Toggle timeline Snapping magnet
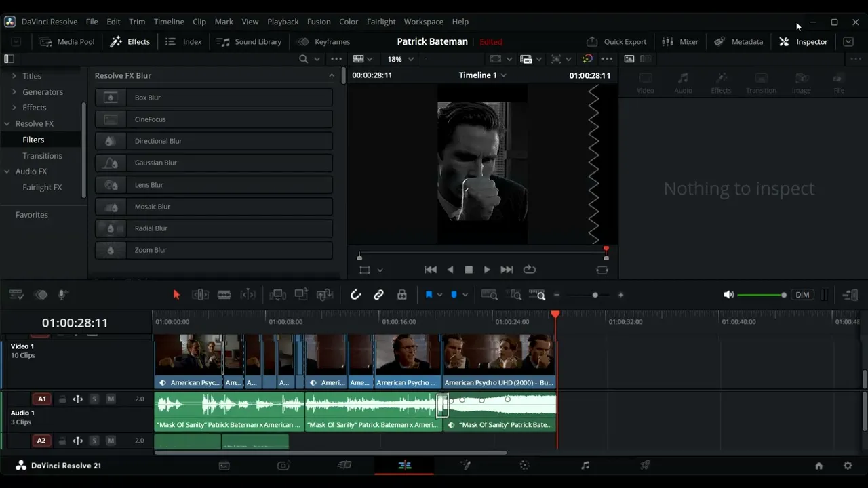 point(355,295)
